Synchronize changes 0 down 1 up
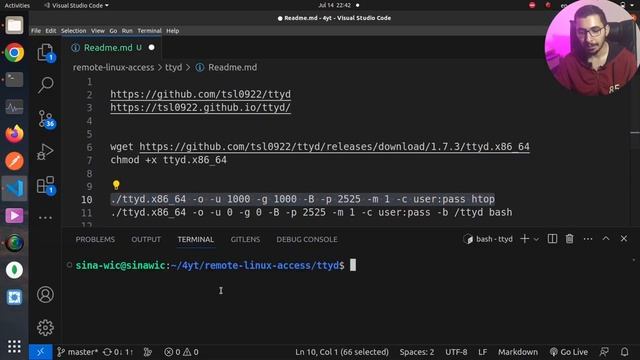 point(118,352)
